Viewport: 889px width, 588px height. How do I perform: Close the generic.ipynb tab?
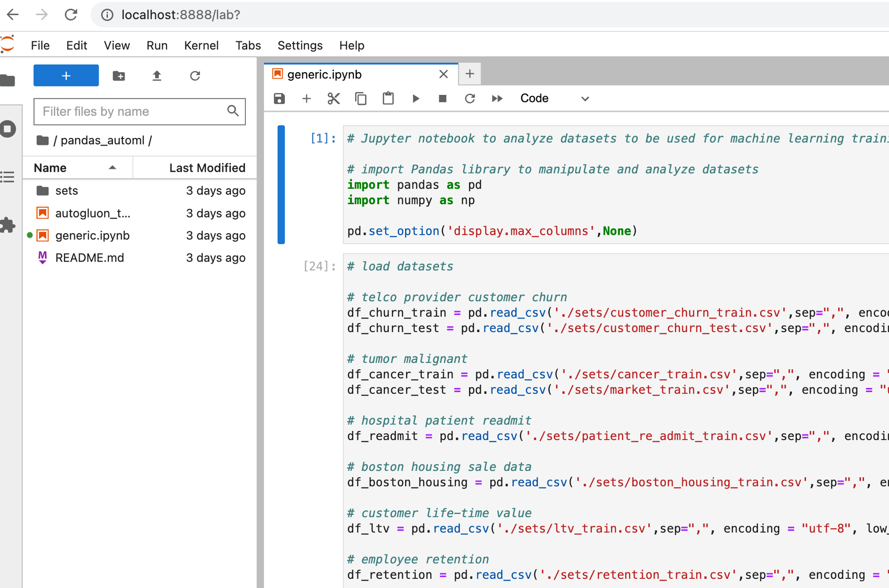[444, 74]
